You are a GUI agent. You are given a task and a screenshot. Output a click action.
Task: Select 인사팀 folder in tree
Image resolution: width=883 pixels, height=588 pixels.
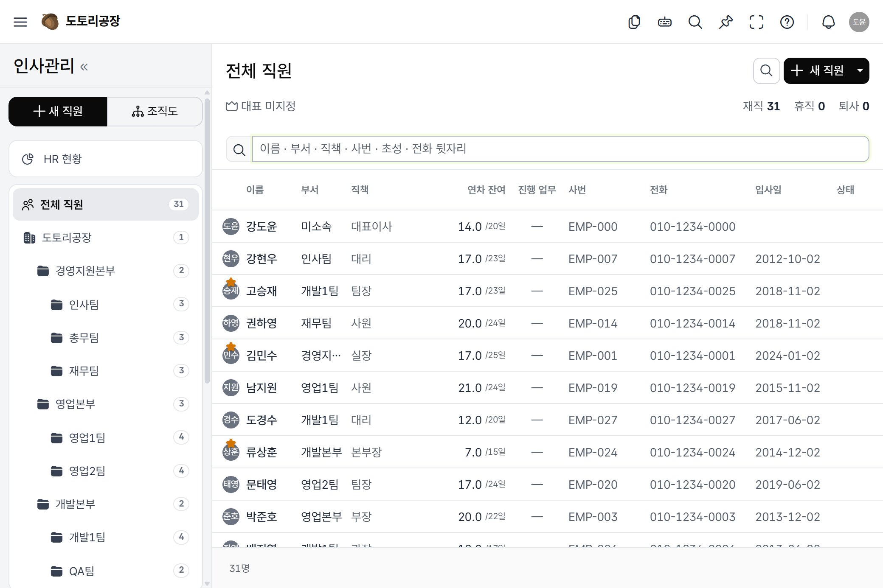106,304
